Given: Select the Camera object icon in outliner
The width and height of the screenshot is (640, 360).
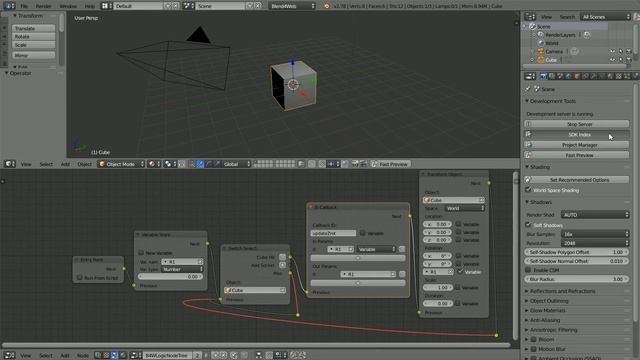Looking at the screenshot, I should tap(540, 51).
